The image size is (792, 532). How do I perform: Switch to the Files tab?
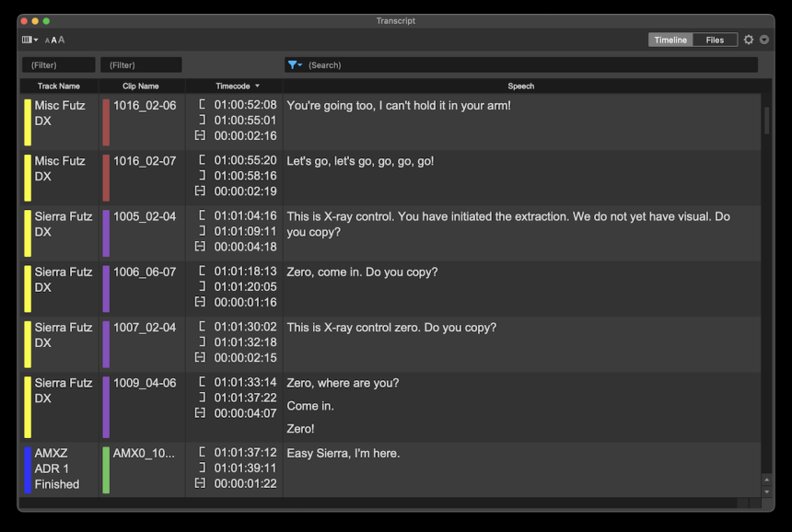tap(714, 40)
